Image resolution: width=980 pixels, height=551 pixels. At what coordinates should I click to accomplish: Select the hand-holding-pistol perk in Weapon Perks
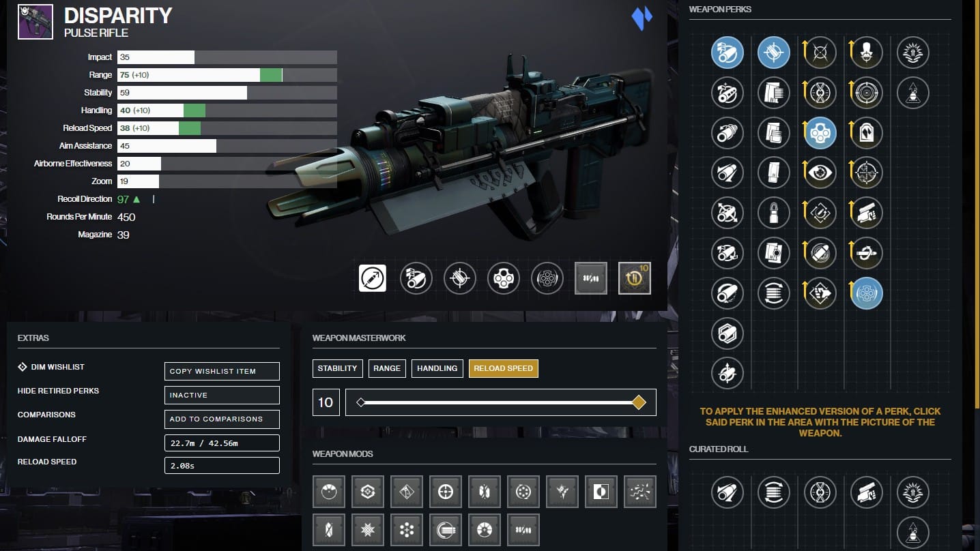click(867, 213)
